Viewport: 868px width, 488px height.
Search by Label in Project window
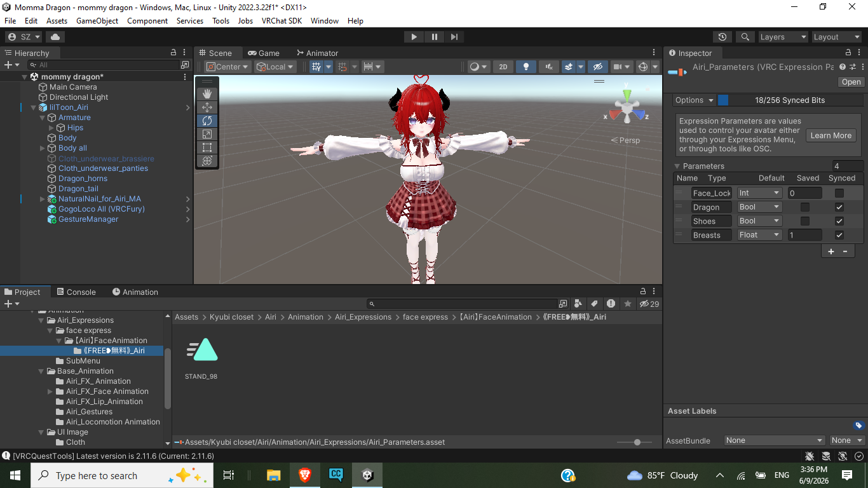coord(594,304)
